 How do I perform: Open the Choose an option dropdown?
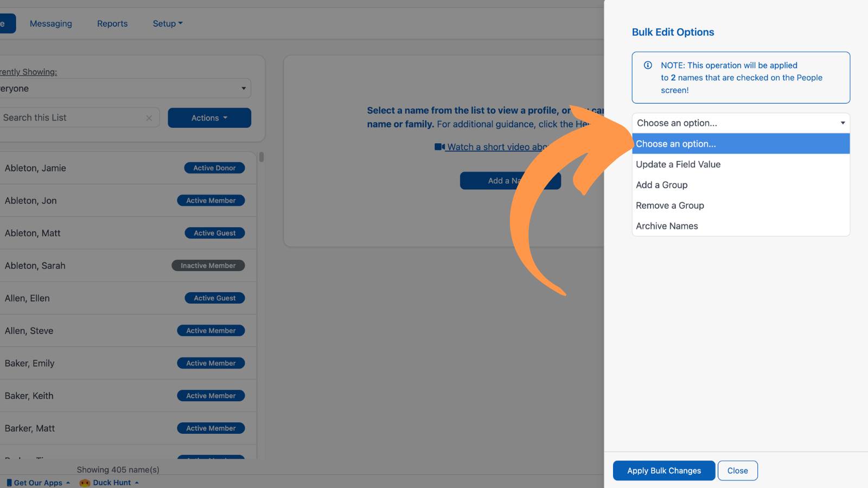click(x=741, y=123)
